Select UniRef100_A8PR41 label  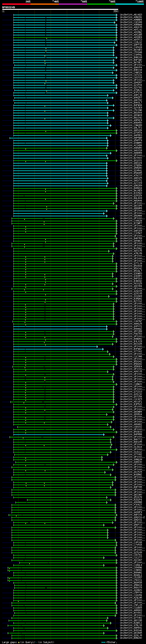[131, 628]
